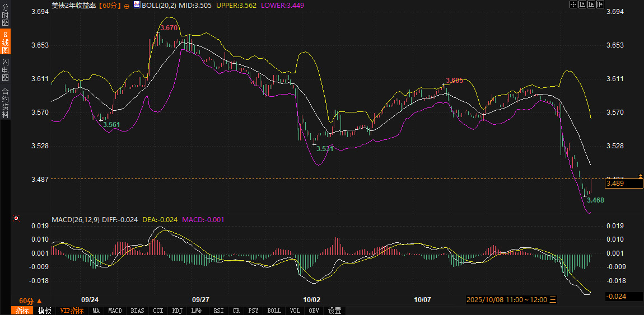
Task: Click the exit/expand panel arrow icon
Action: tap(600, 4)
